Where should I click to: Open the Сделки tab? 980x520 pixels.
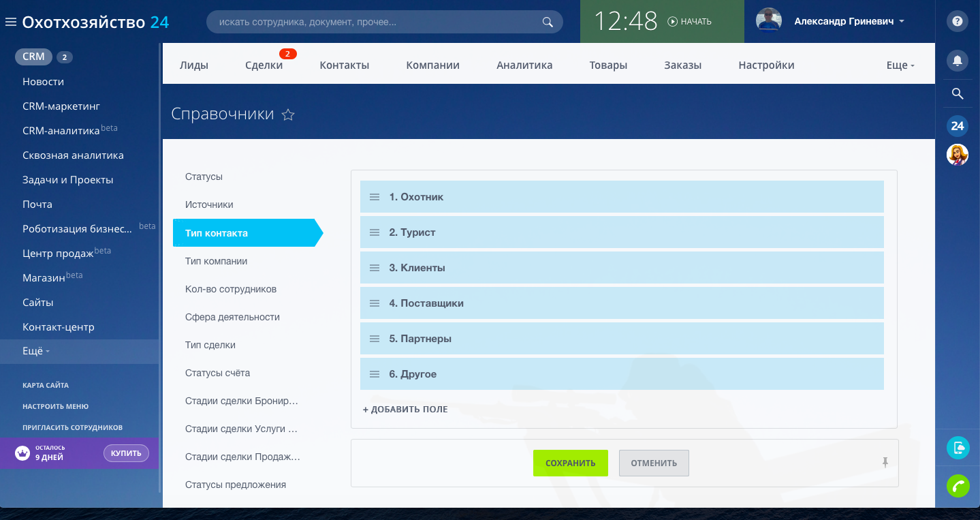264,65
